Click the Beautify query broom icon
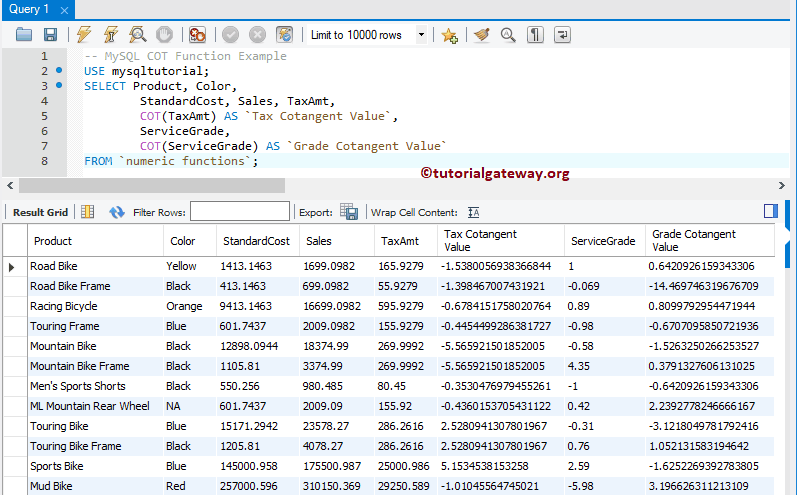This screenshot has height=495, width=797. (x=481, y=35)
